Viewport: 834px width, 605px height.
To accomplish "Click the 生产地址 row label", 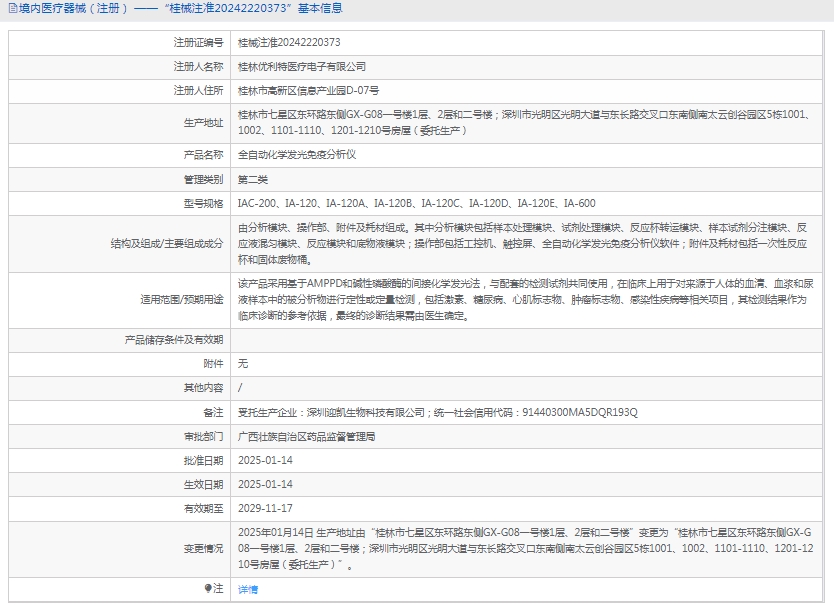I will [203, 123].
